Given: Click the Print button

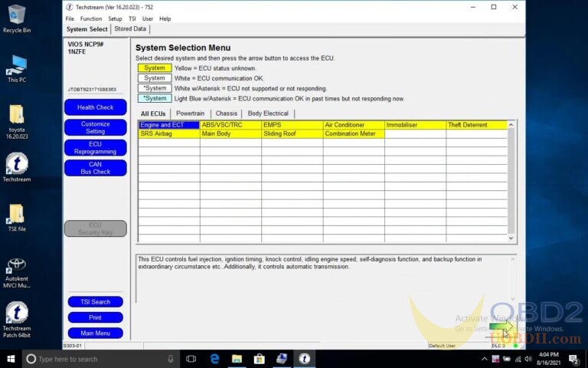Looking at the screenshot, I should [95, 317].
